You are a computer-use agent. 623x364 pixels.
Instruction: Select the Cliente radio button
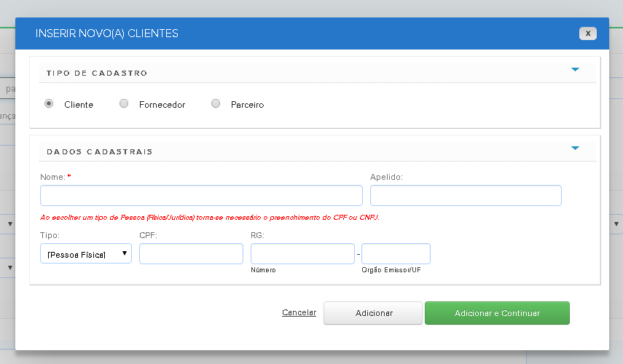49,103
